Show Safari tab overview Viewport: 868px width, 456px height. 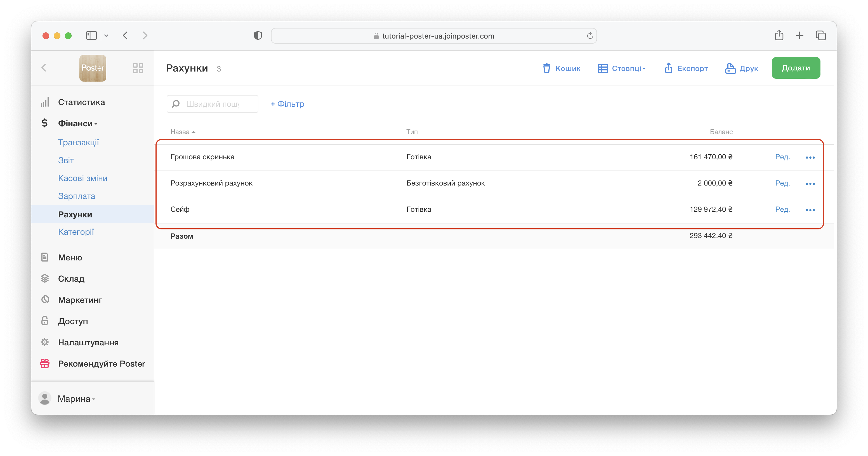point(820,35)
